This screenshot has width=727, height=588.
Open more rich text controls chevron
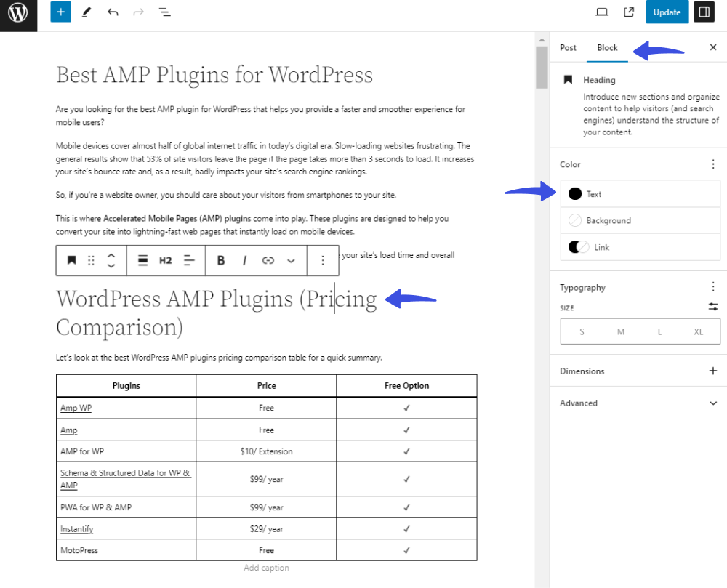291,261
